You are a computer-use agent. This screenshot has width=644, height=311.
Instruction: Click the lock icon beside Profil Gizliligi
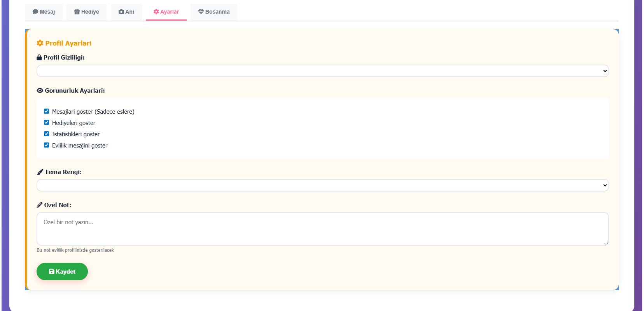(x=39, y=58)
